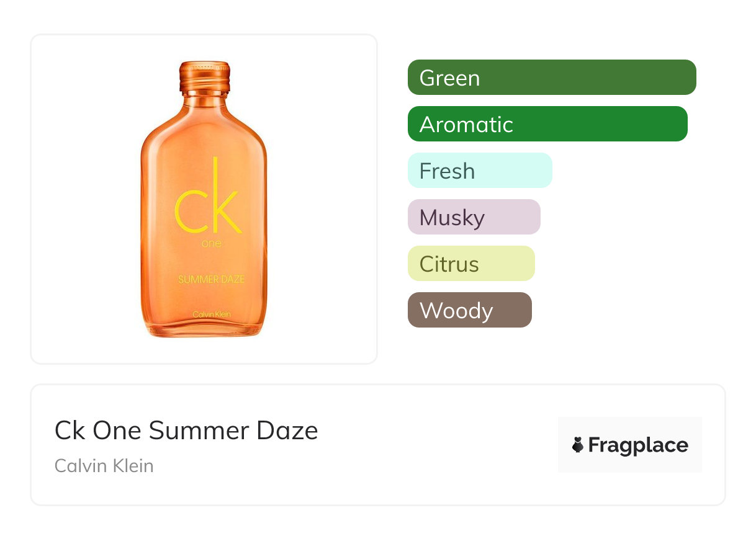The width and height of the screenshot is (756, 536).
Task: Click Calvin Klein text printed on bottle
Action: (211, 315)
